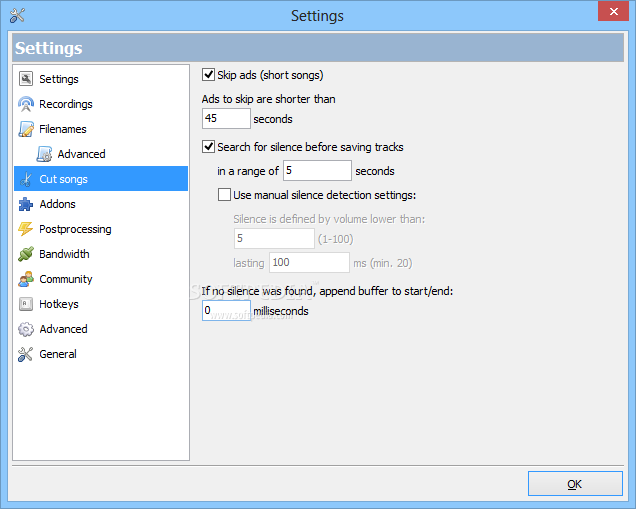Image resolution: width=636 pixels, height=509 pixels.
Task: Click the Community people icon
Action: click(26, 279)
